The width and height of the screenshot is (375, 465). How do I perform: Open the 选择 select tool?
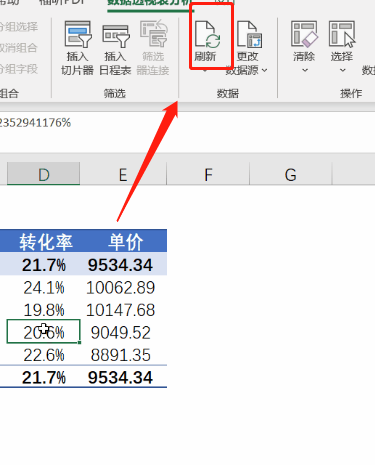click(x=342, y=42)
